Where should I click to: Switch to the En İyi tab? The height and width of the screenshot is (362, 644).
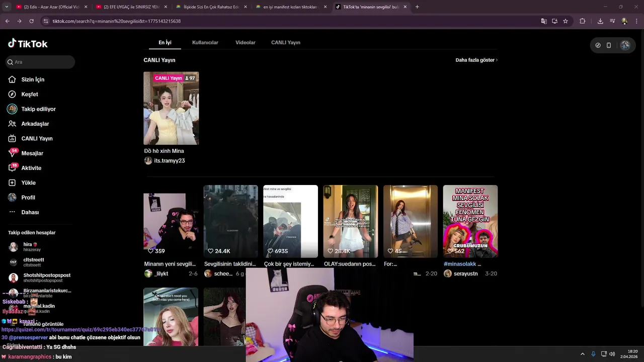[x=165, y=42]
